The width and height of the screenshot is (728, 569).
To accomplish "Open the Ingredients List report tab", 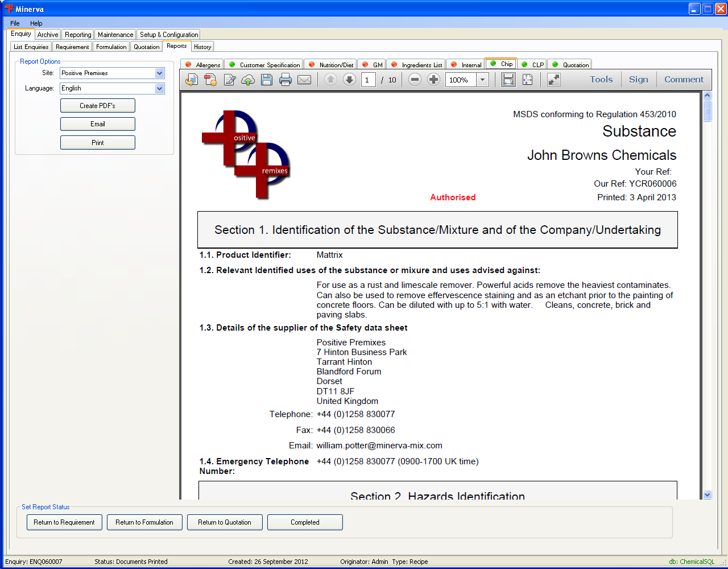I will click(416, 65).
